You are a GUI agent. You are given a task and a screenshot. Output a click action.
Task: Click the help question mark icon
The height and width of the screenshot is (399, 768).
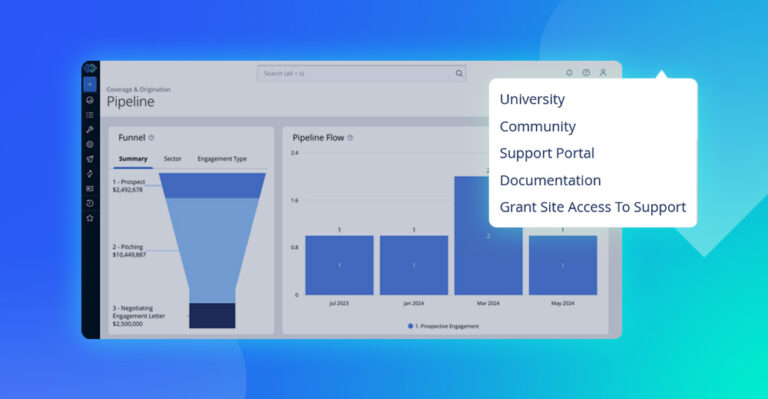pyautogui.click(x=586, y=72)
